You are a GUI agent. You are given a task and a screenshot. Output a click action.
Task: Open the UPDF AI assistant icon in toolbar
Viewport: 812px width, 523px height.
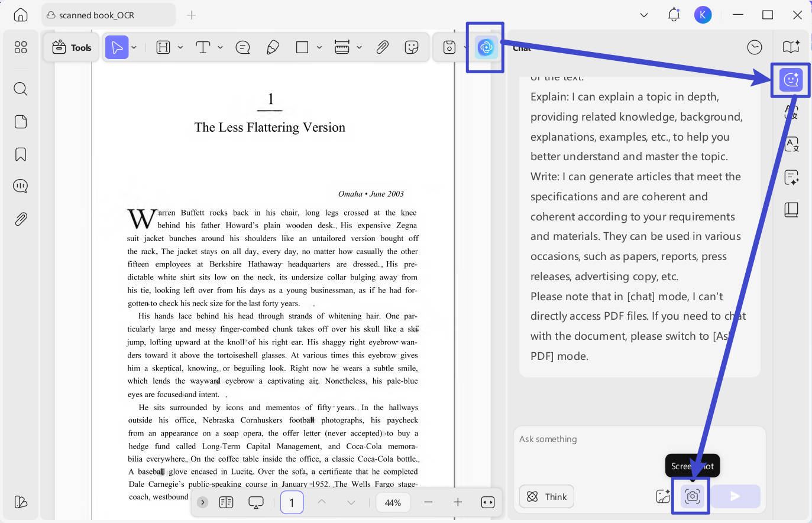click(486, 47)
